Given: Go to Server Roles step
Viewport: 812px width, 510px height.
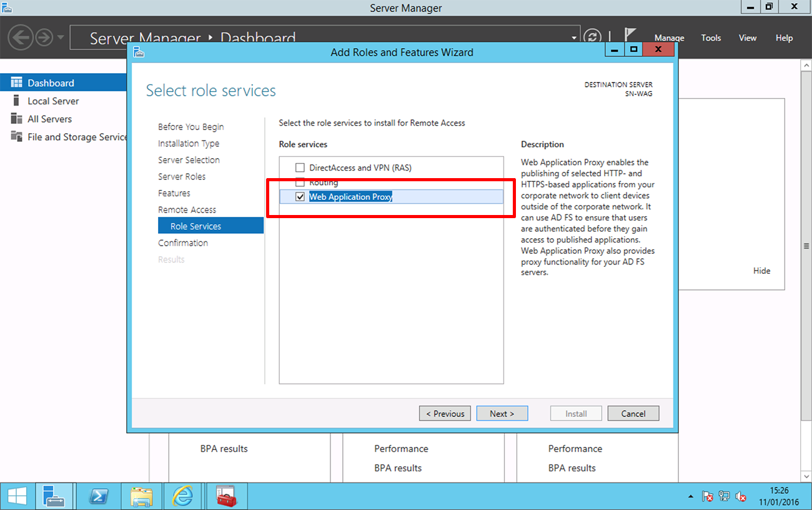Looking at the screenshot, I should pos(182,176).
